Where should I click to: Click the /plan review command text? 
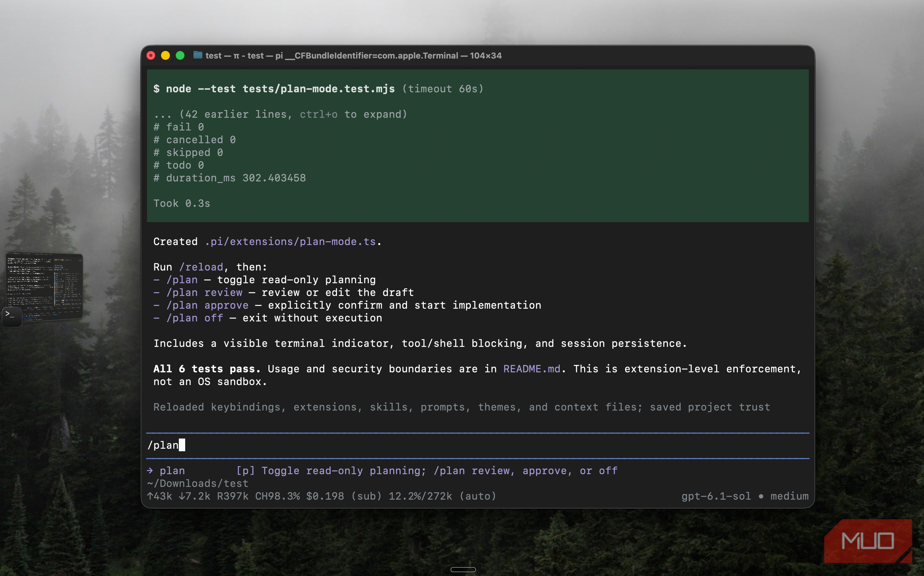(x=204, y=292)
